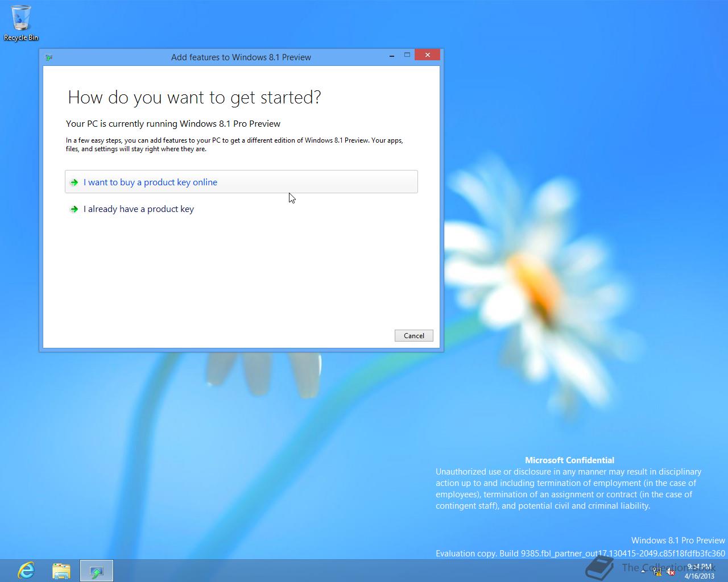The image size is (728, 582).
Task: Click 'Your PC is currently running Windows 8.1 Pro Preview'
Action: point(173,123)
